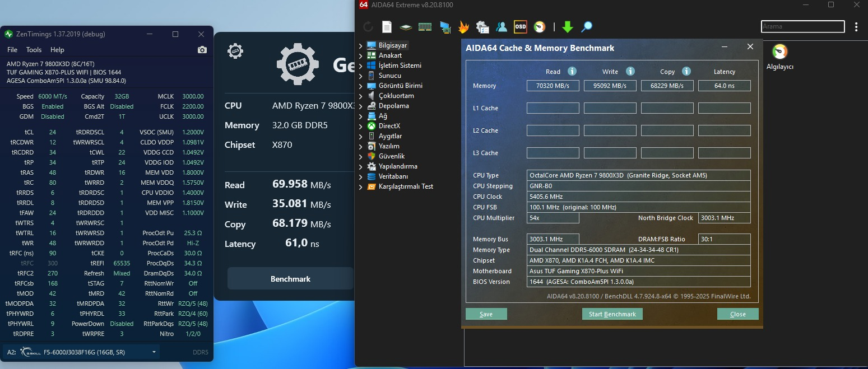Select the DirectX tree item
Viewport: 868px width, 369px height.
(389, 126)
